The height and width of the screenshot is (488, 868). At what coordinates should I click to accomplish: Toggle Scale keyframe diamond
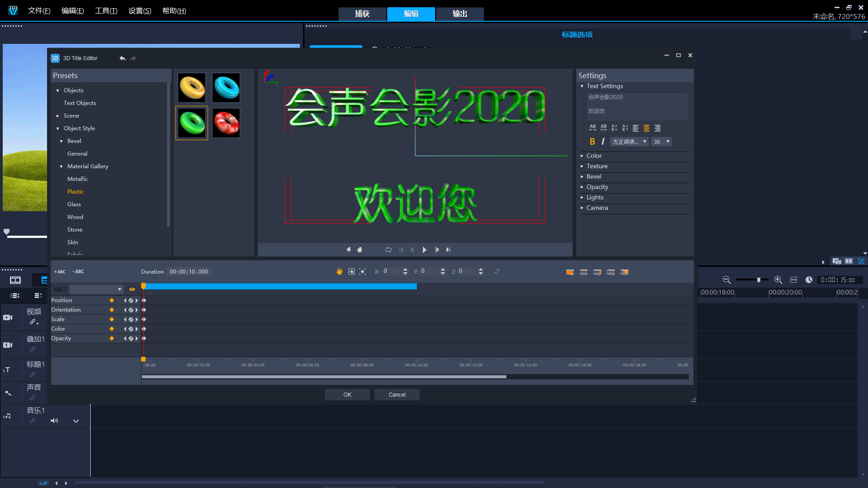tap(112, 319)
